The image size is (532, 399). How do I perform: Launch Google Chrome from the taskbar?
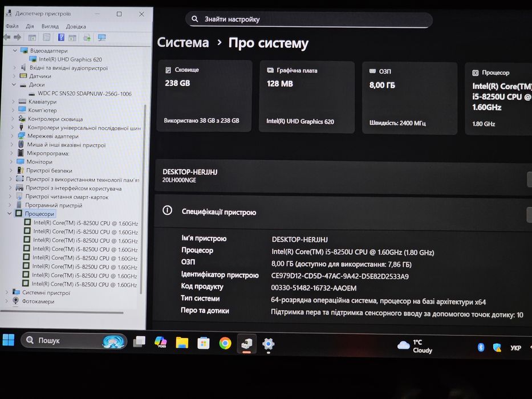click(225, 343)
